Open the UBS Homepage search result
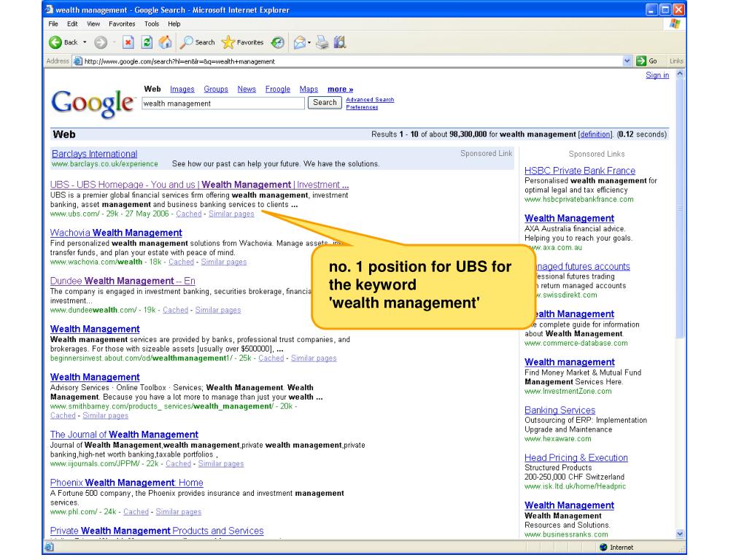This screenshot has width=747, height=560. [x=199, y=184]
